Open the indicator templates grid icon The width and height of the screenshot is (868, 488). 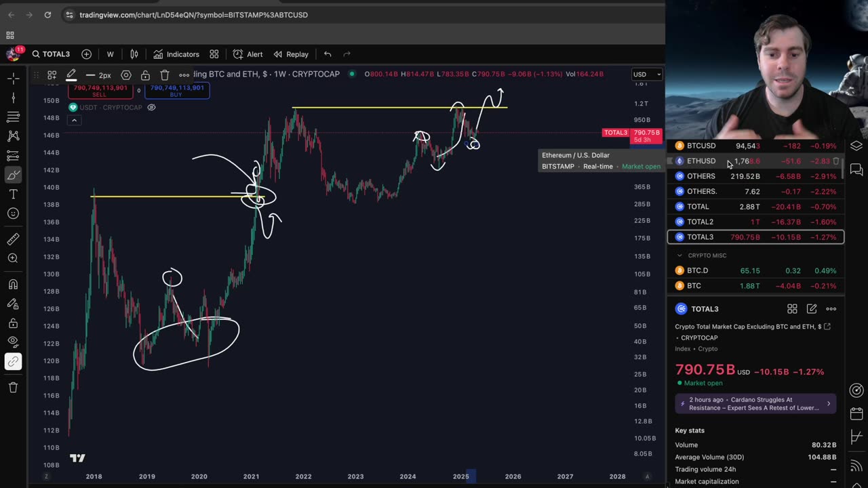click(214, 54)
